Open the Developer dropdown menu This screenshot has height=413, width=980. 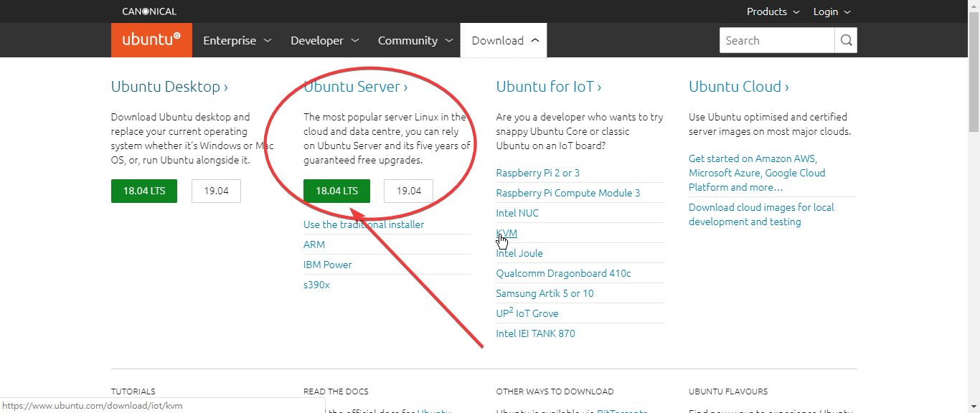point(324,40)
